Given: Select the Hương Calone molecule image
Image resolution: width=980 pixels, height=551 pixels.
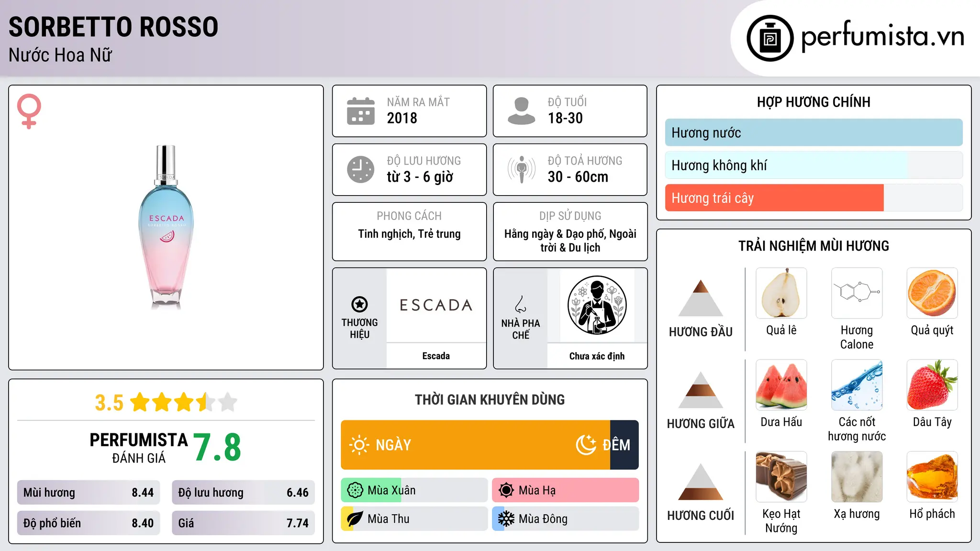Looking at the screenshot, I should coord(857,293).
